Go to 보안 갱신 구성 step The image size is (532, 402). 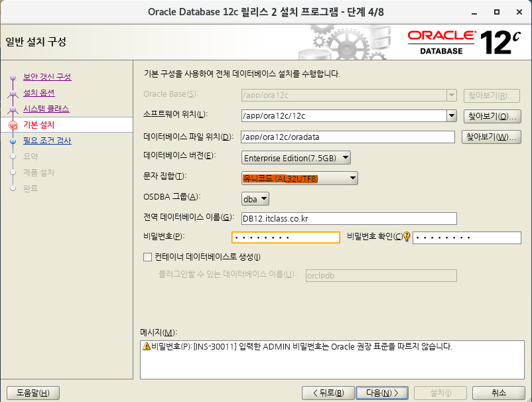coord(47,77)
